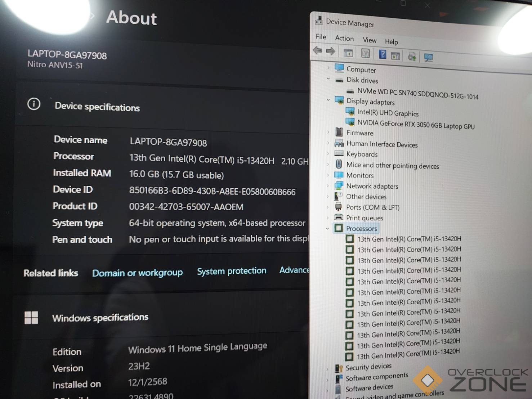Toggle the Show/Hide Console Tree toolbar icon

[348, 53]
